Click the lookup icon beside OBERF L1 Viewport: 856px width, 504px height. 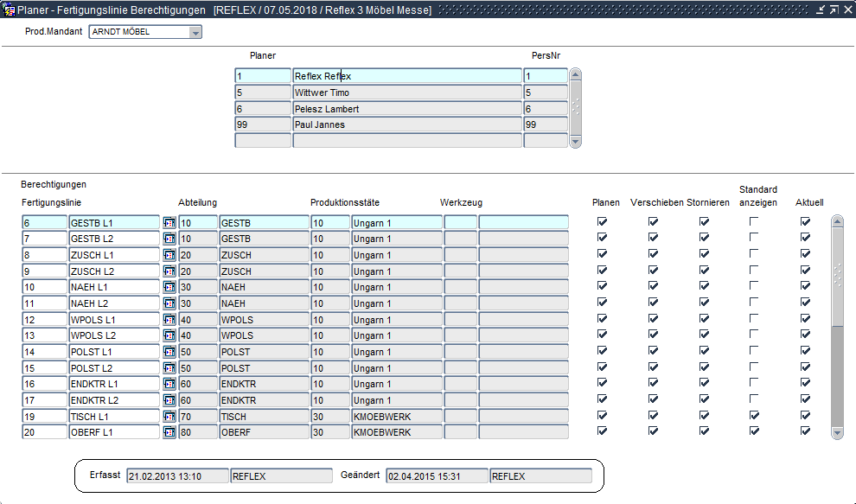[169, 432]
